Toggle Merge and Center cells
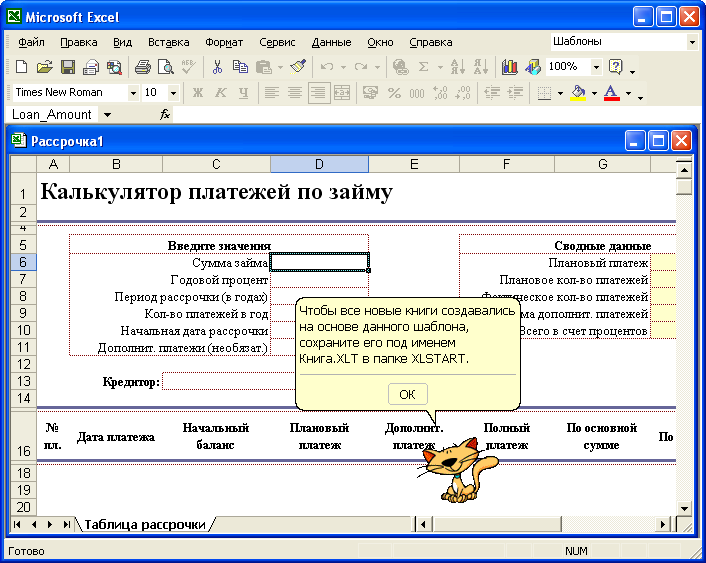This screenshot has height=563, width=706. pos(342,93)
